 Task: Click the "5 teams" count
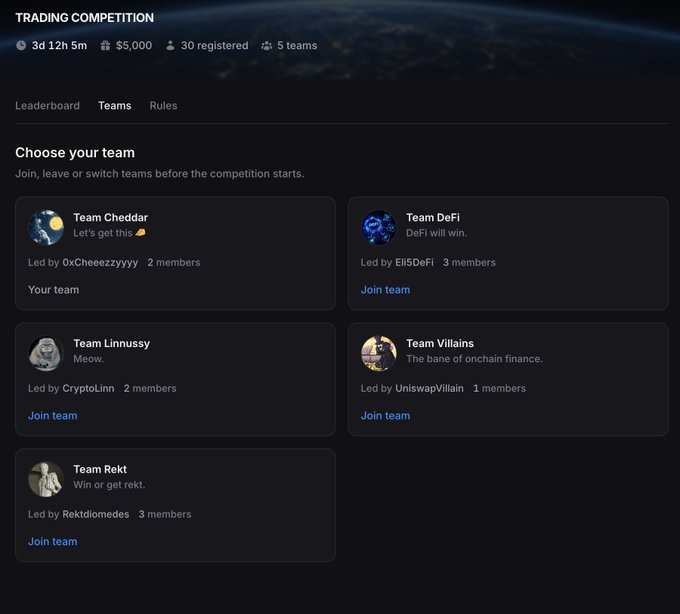point(297,45)
